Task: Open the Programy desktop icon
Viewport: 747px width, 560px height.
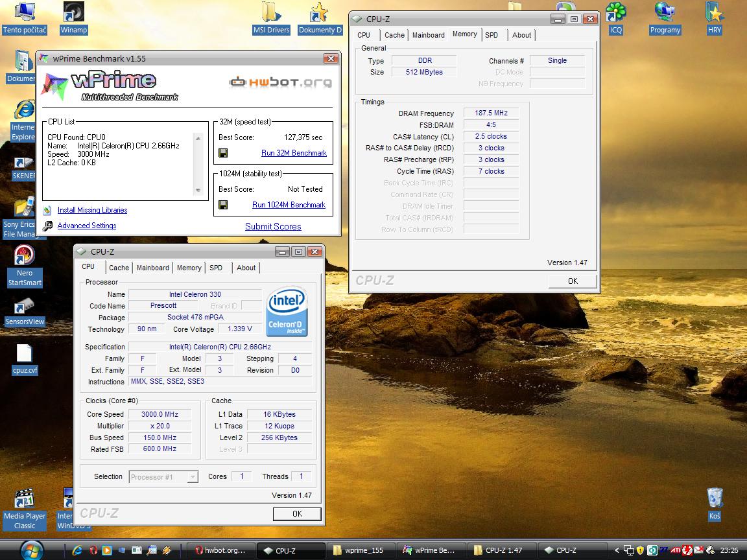Action: pos(665,18)
